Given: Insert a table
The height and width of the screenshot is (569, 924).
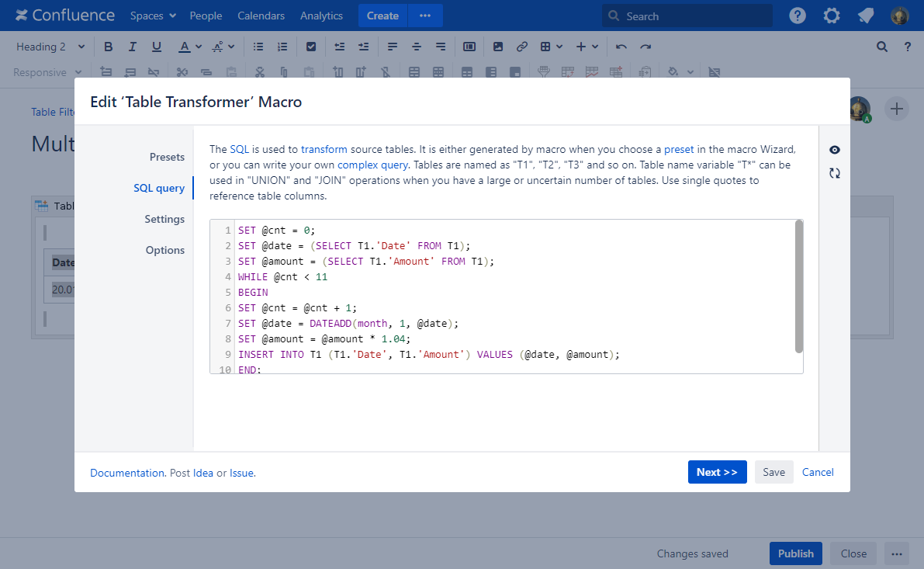Looking at the screenshot, I should (x=545, y=47).
